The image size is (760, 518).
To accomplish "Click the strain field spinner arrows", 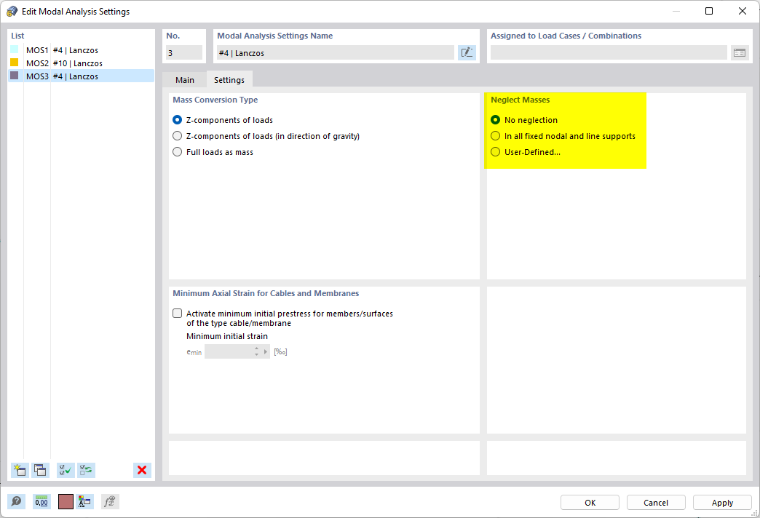I will [257, 352].
